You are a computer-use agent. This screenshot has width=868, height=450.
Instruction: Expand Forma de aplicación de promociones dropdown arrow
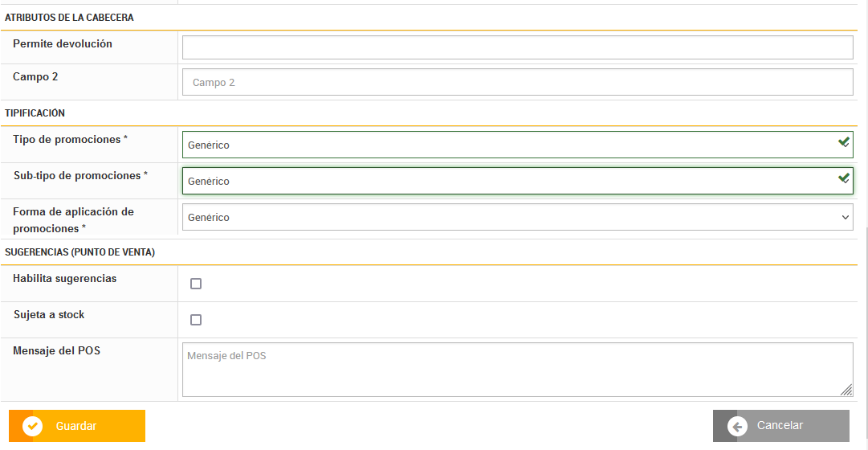coord(845,218)
